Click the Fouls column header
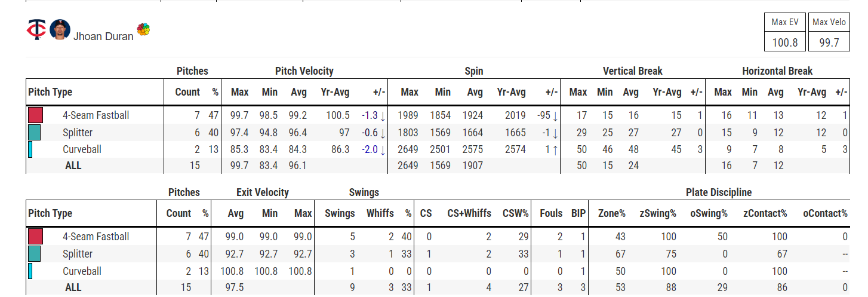 point(551,213)
